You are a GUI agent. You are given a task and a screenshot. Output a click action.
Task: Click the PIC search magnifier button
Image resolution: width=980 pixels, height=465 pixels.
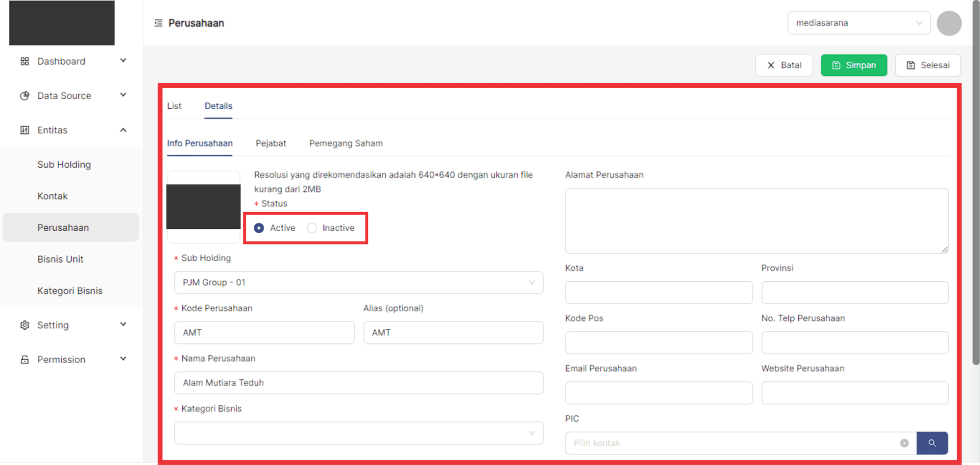[x=932, y=443]
